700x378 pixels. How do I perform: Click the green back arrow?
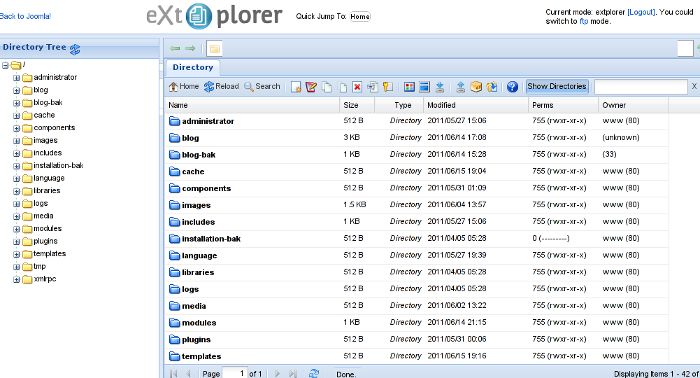[x=175, y=48]
